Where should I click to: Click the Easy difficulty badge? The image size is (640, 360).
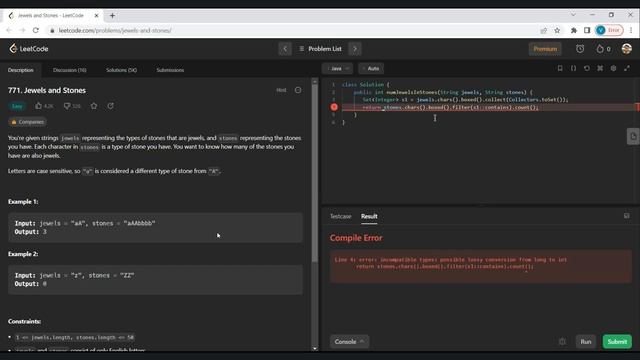pos(17,106)
